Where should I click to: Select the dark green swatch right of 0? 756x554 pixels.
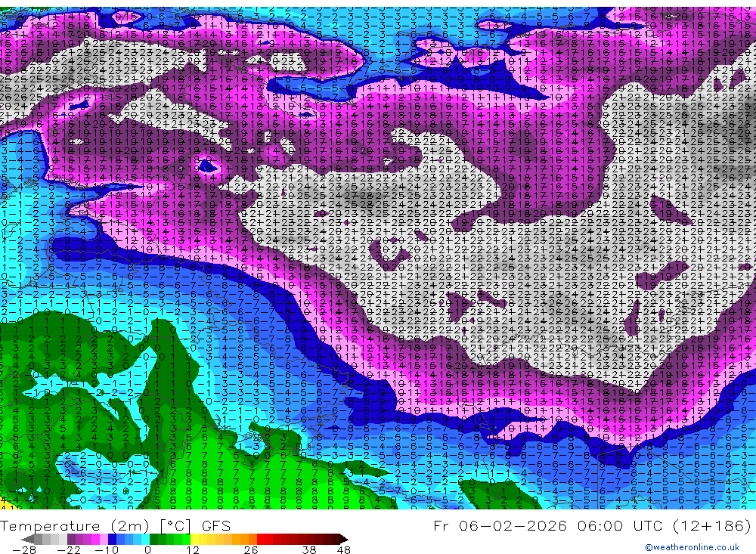(153, 539)
